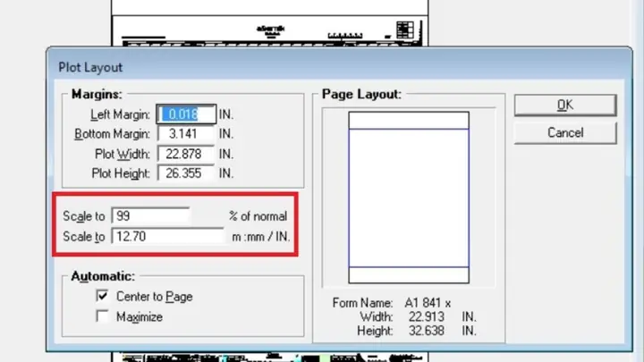Uncheck the Center to Page checkbox
644x362 pixels.
102,296
